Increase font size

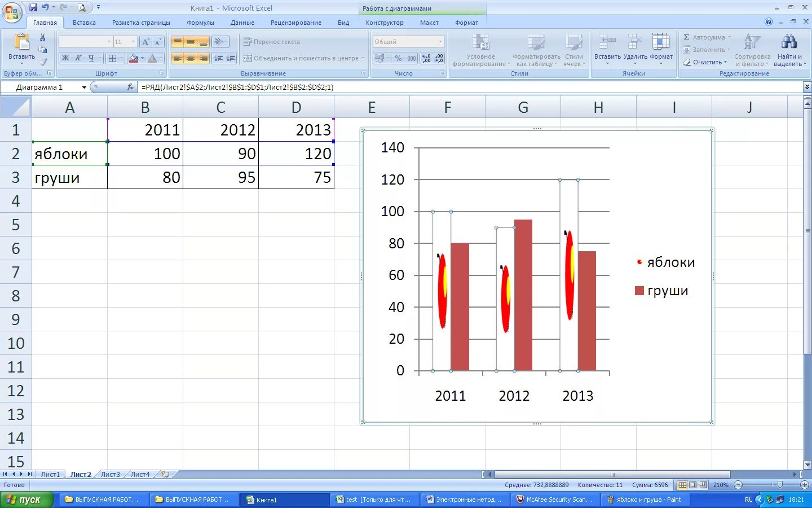point(146,42)
